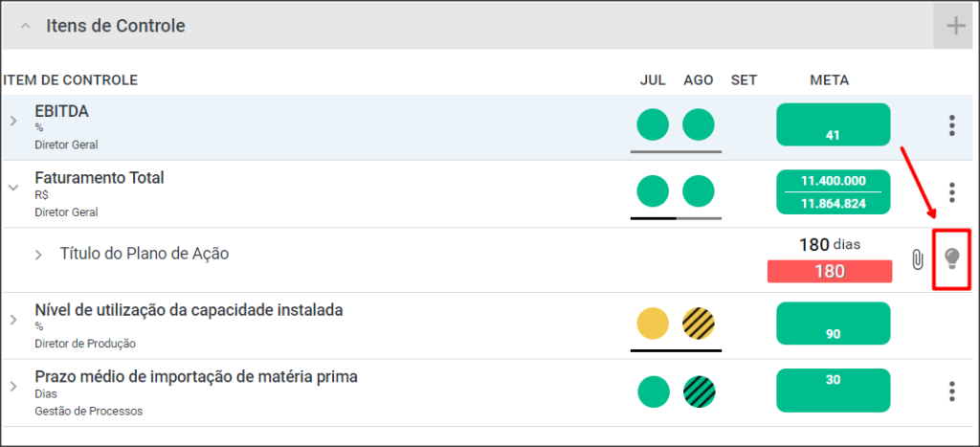The width and height of the screenshot is (980, 447).
Task: Click the striped yellow AGO circle for Nível de utilização
Action: pos(699,324)
